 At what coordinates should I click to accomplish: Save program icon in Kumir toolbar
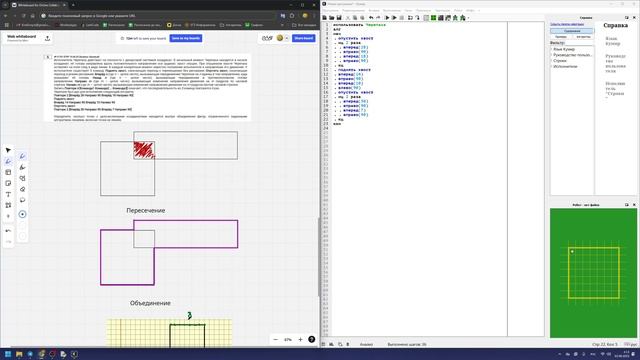coord(339,18)
